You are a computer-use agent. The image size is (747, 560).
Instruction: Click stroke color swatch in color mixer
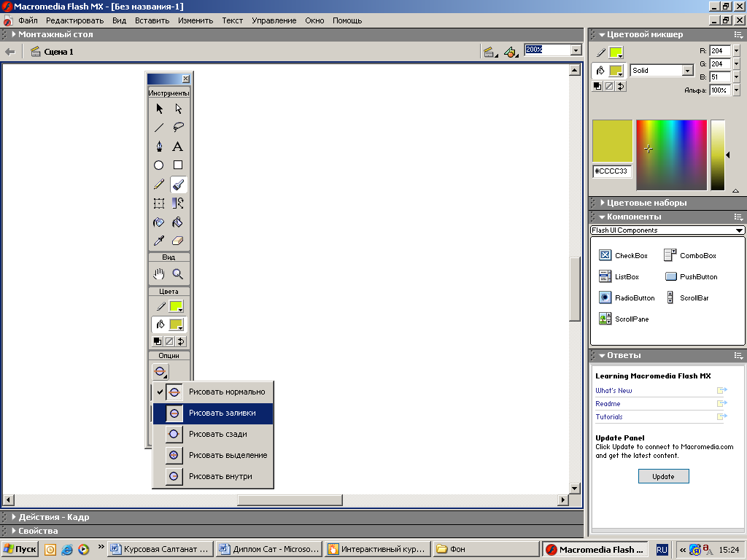click(616, 52)
